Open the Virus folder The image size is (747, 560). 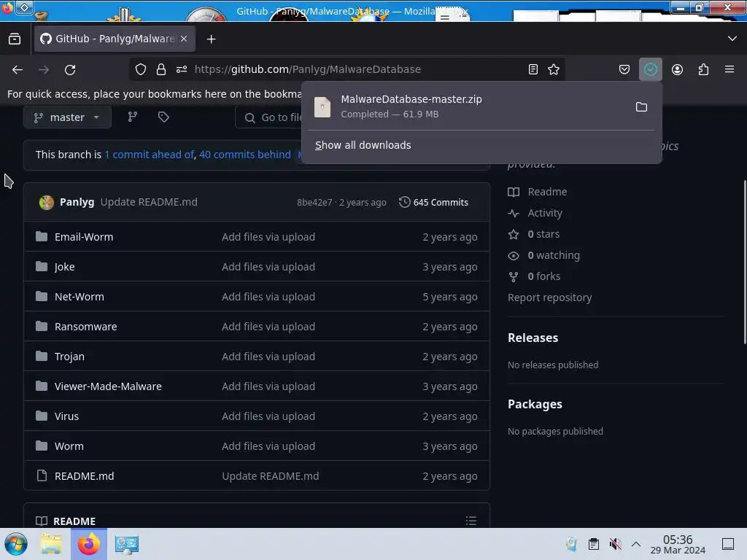(66, 416)
